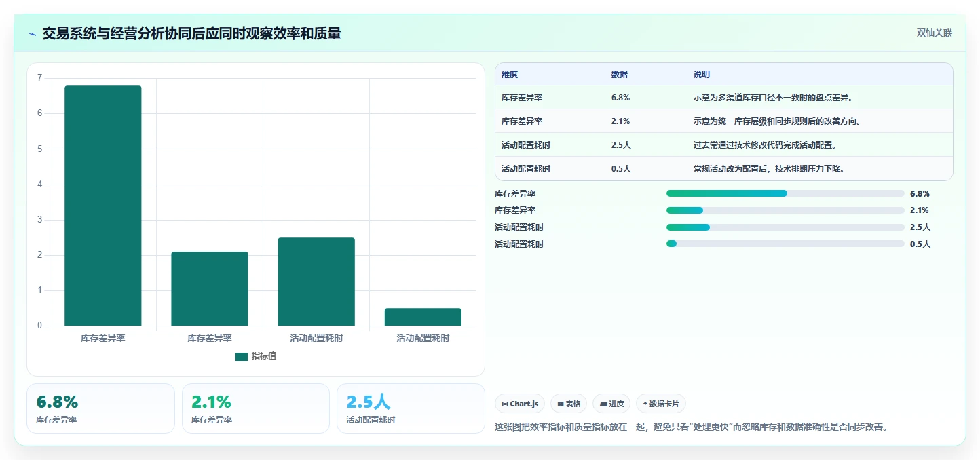Click the 说明 table column header
980x460 pixels.
click(702, 75)
